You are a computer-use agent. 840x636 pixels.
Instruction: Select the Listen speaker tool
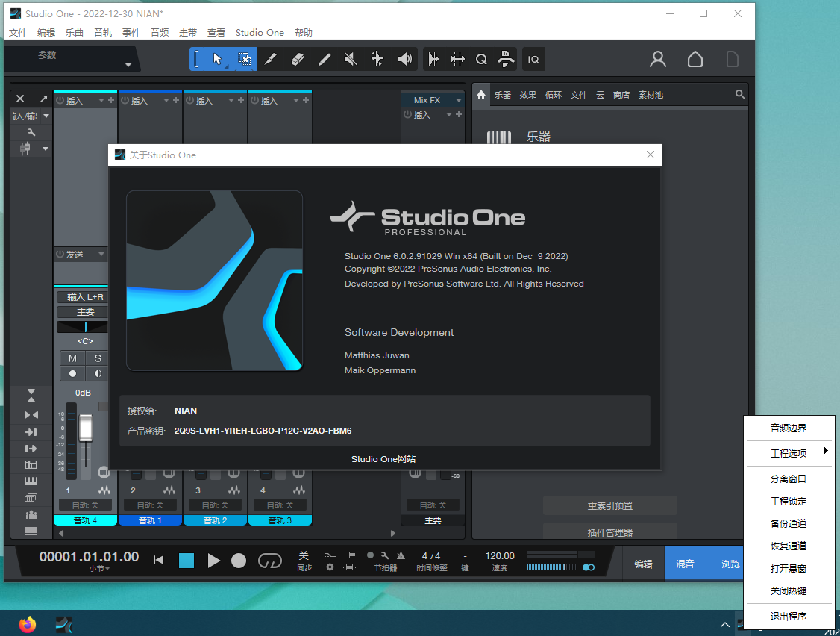click(x=405, y=59)
